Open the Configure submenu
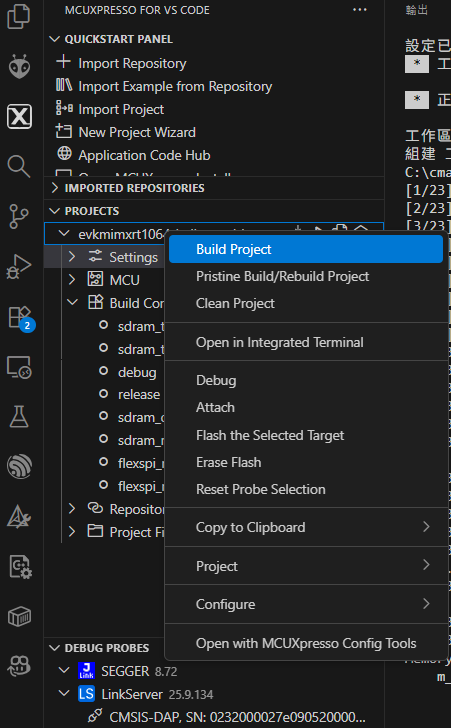The image size is (451, 728). pos(306,604)
